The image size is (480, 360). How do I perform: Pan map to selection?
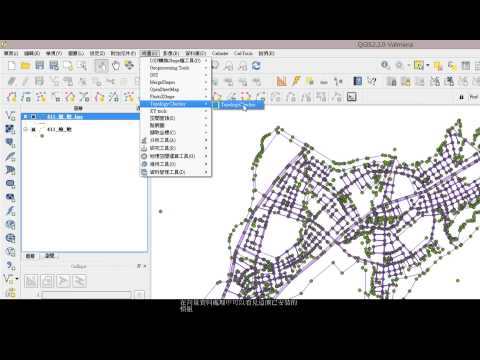[x=129, y=66]
